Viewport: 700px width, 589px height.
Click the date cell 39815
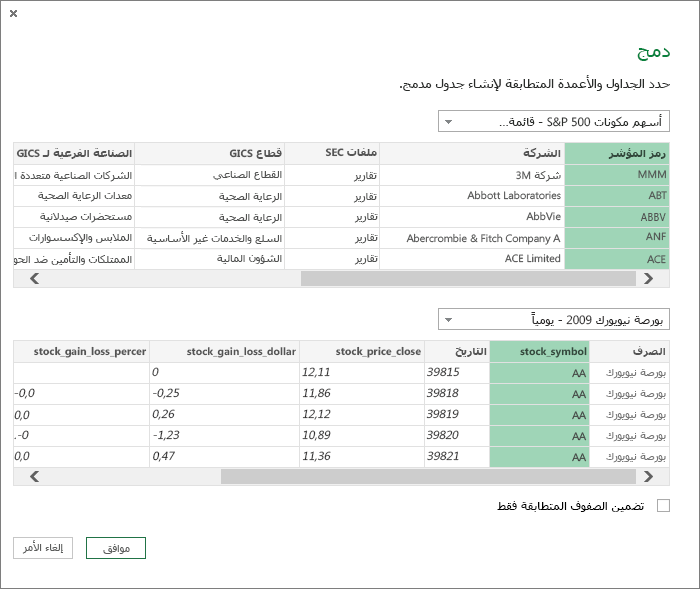pyautogui.click(x=457, y=372)
